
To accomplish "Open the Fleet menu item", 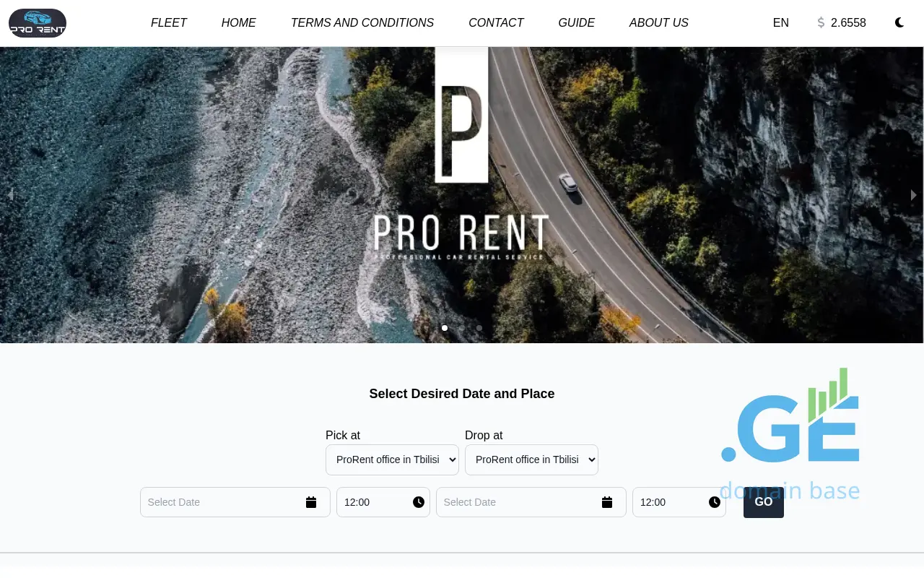I will point(169,22).
